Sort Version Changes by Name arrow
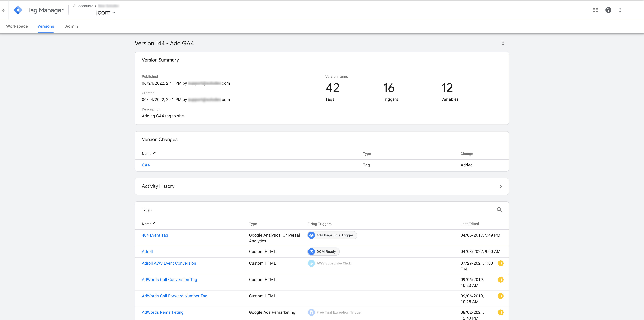The width and height of the screenshot is (644, 320). pyautogui.click(x=155, y=154)
